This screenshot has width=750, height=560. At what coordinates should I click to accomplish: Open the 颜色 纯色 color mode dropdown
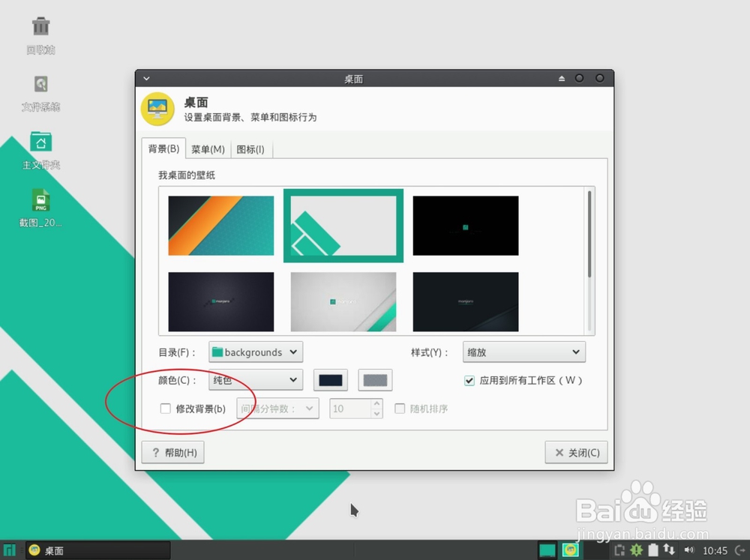coord(255,380)
